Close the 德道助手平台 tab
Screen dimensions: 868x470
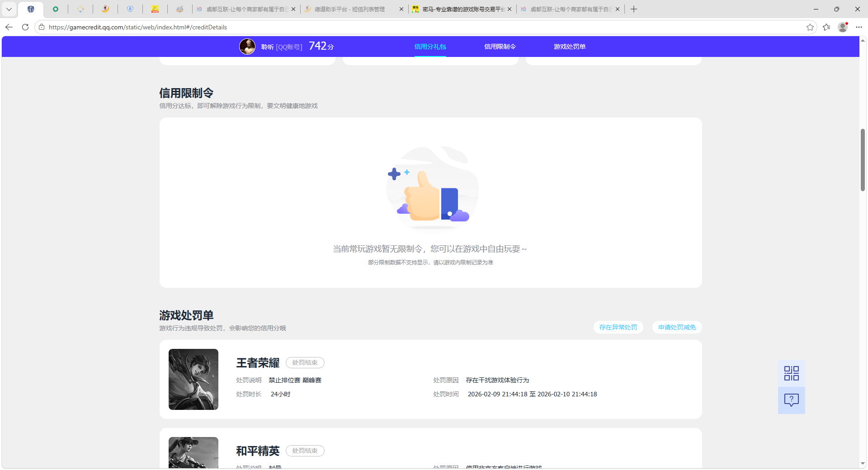click(x=401, y=9)
